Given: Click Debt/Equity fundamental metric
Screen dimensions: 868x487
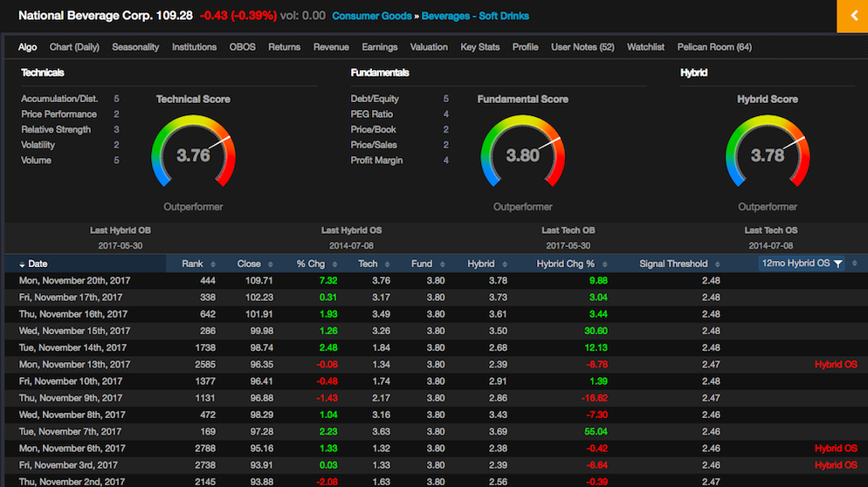Looking at the screenshot, I should pos(375,99).
